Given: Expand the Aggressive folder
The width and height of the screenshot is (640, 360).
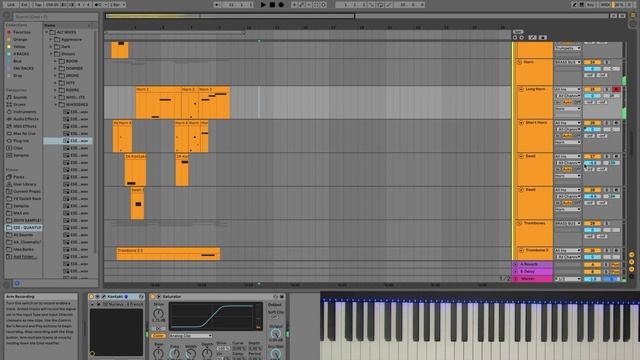Looking at the screenshot, I should (x=51, y=40).
